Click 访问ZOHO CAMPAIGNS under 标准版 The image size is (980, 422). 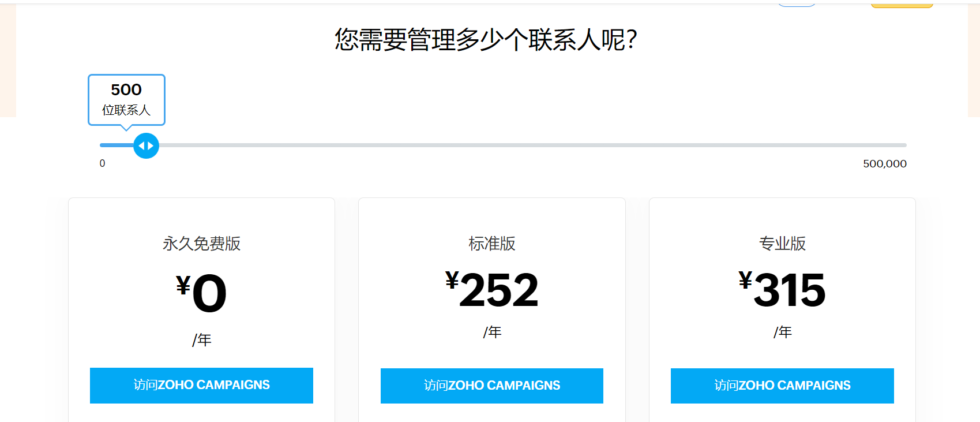(x=491, y=386)
